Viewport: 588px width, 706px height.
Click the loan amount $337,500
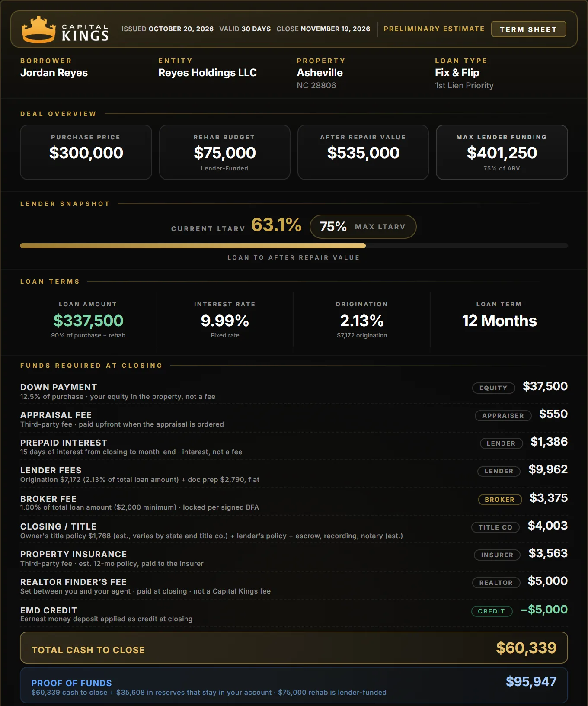click(x=88, y=321)
